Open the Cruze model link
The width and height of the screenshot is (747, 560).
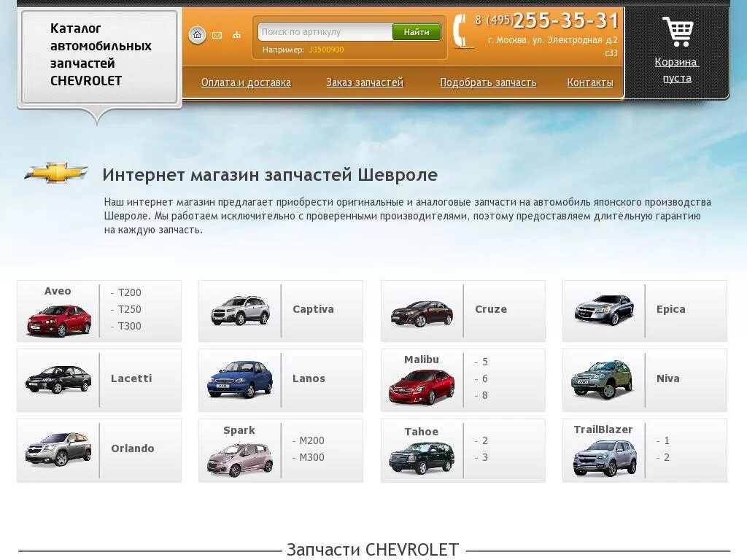(491, 309)
